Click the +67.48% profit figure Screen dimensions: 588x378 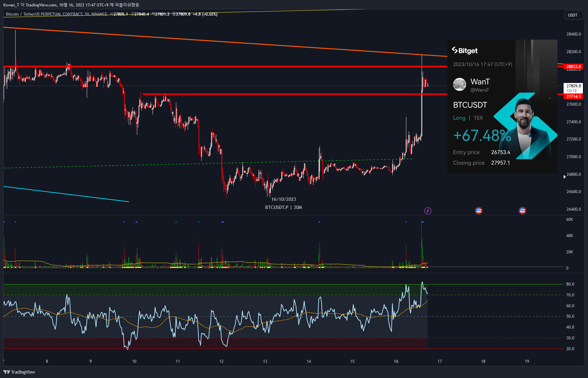pos(482,135)
